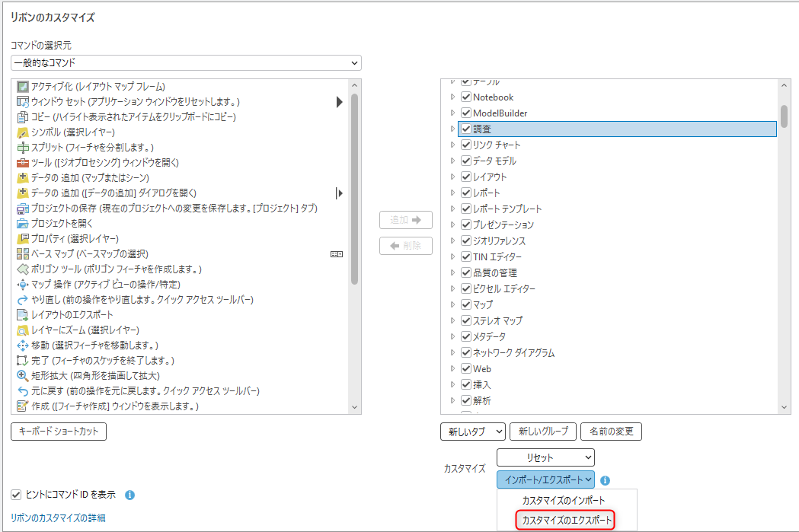The height and width of the screenshot is (532, 799).
Task: Select the Basemap command icon
Action: click(22, 253)
